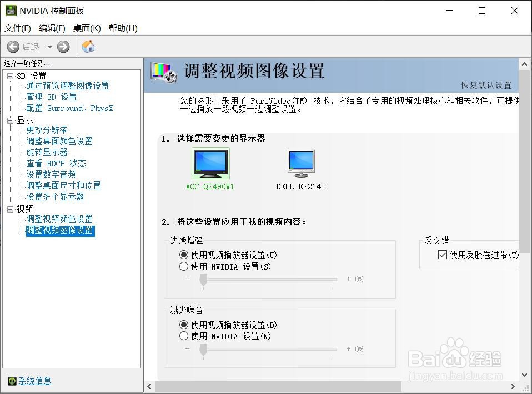
Task: Click the vertical scrollbar thumb
Action: (x=525, y=161)
